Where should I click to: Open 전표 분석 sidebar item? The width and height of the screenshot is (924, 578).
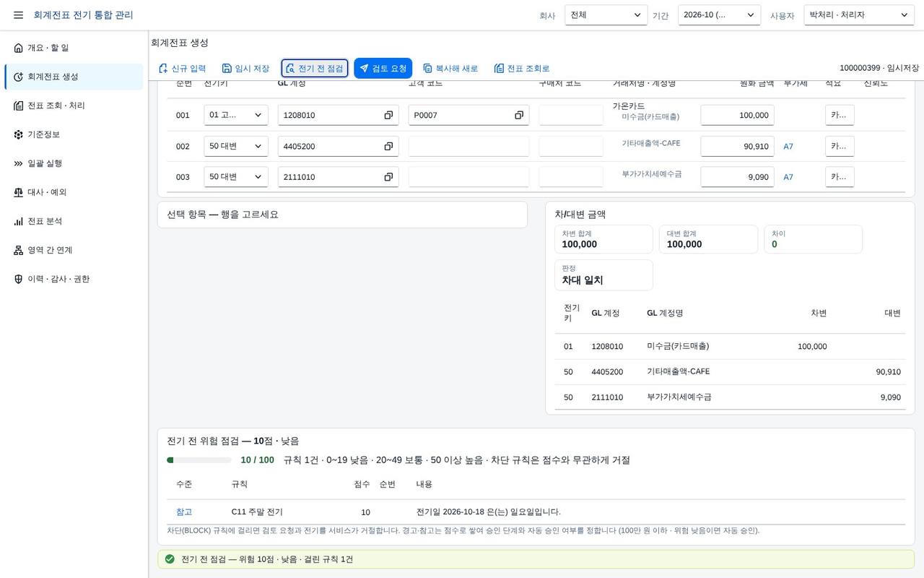(74, 221)
